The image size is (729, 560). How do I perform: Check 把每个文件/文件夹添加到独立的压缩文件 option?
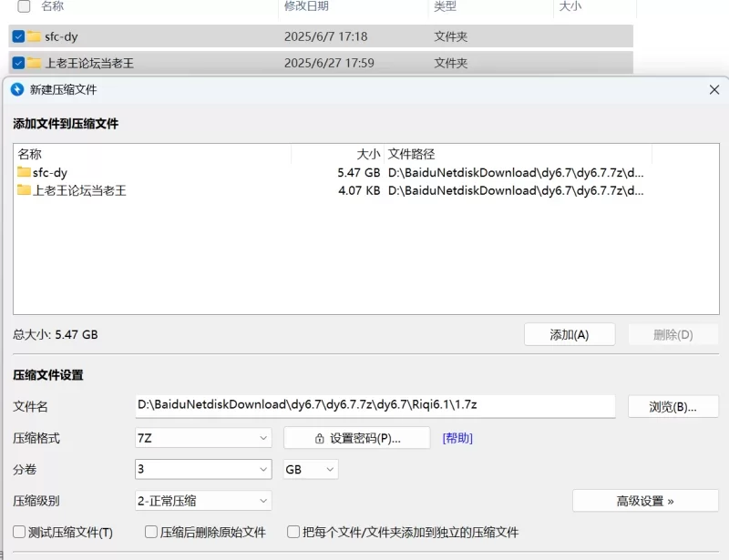(293, 532)
